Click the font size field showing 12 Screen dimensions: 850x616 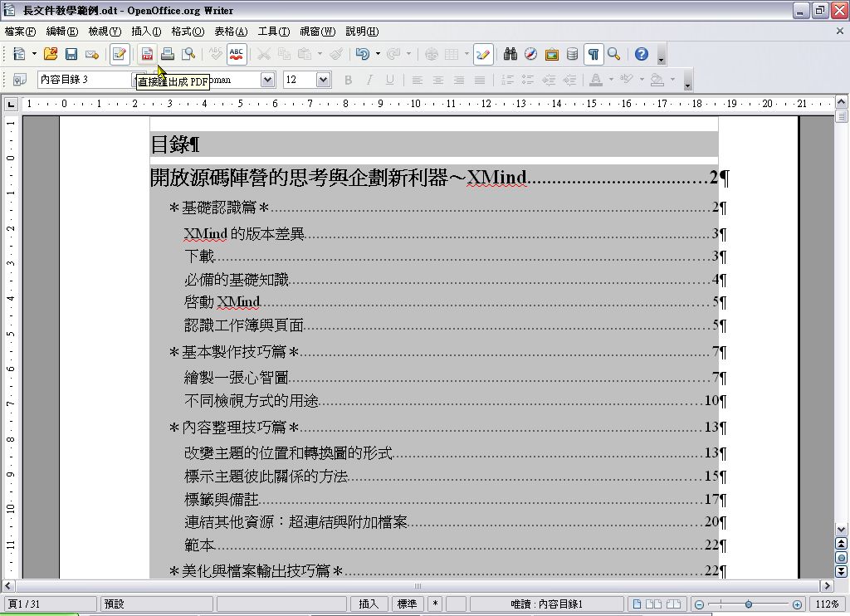[300, 80]
